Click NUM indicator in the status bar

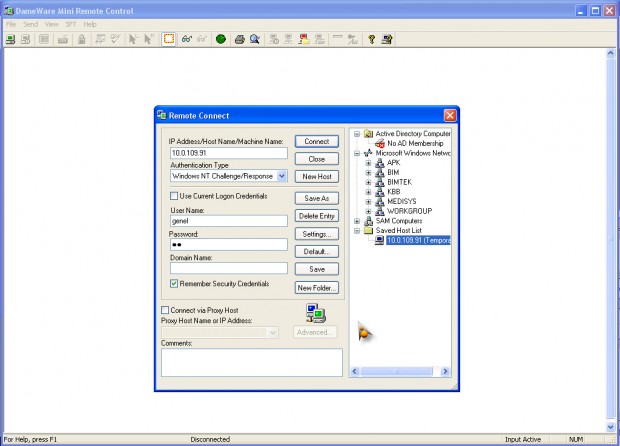point(576,439)
